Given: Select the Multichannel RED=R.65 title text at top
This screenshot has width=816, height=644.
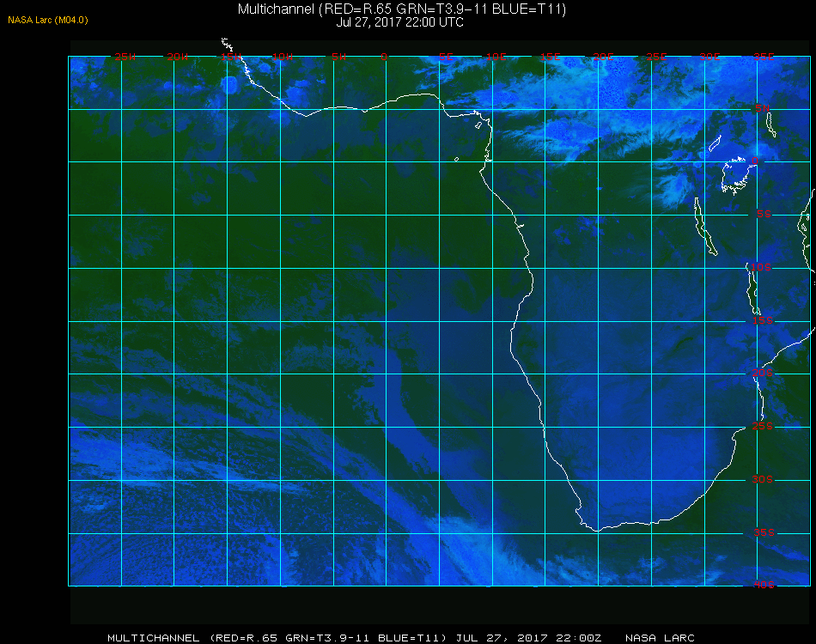Looking at the screenshot, I should coord(402,9).
